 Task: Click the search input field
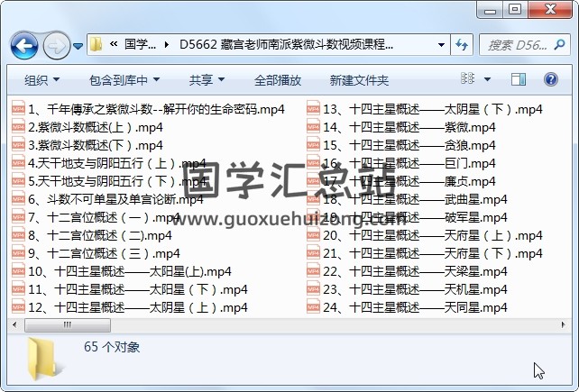click(514, 44)
